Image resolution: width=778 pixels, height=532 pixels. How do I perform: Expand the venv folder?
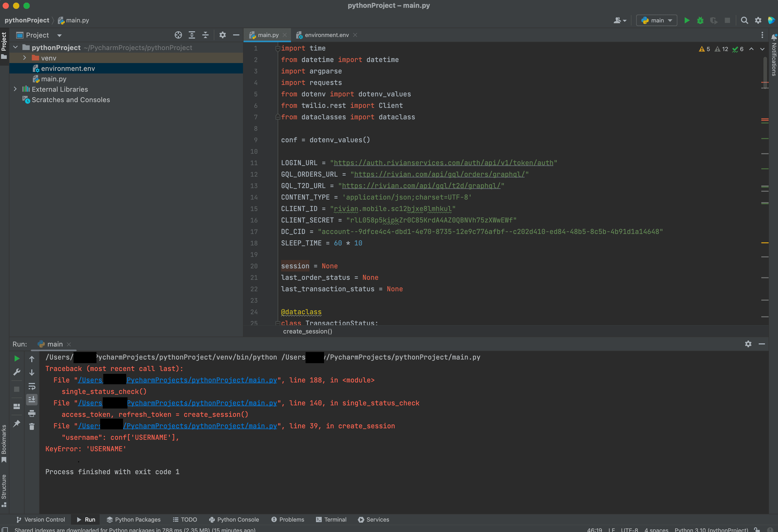pyautogui.click(x=25, y=58)
